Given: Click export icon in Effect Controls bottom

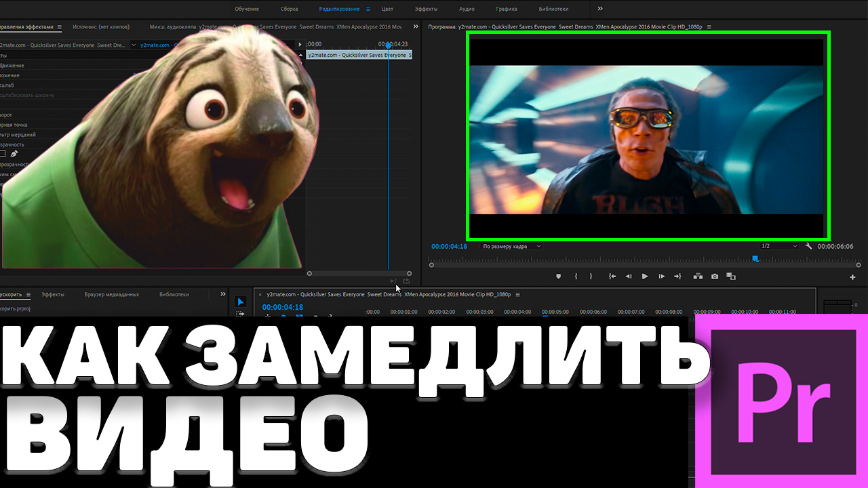Looking at the screenshot, I should click(x=406, y=281).
